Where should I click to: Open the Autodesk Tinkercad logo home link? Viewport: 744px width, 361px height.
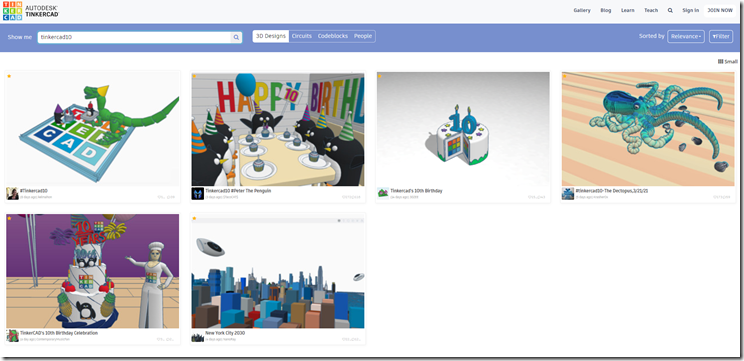31,10
